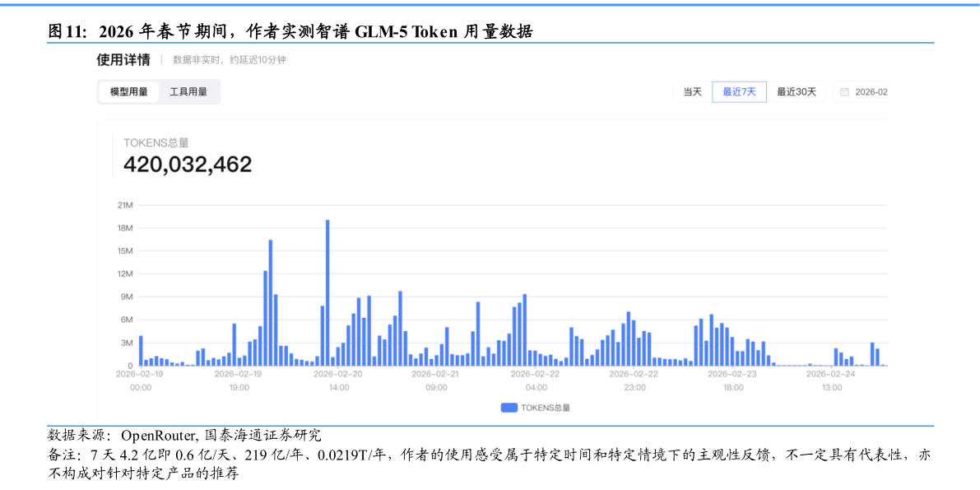Click the second tallest bar near 16M

tap(271, 302)
